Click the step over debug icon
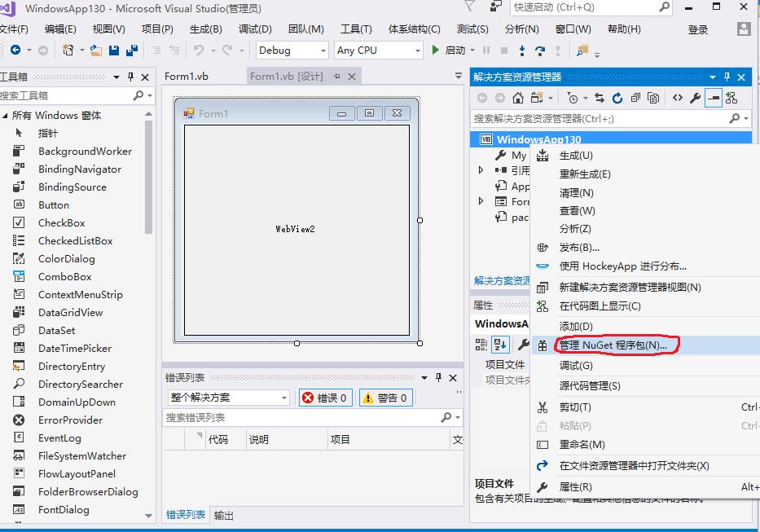This screenshot has width=760, height=532. (x=540, y=51)
